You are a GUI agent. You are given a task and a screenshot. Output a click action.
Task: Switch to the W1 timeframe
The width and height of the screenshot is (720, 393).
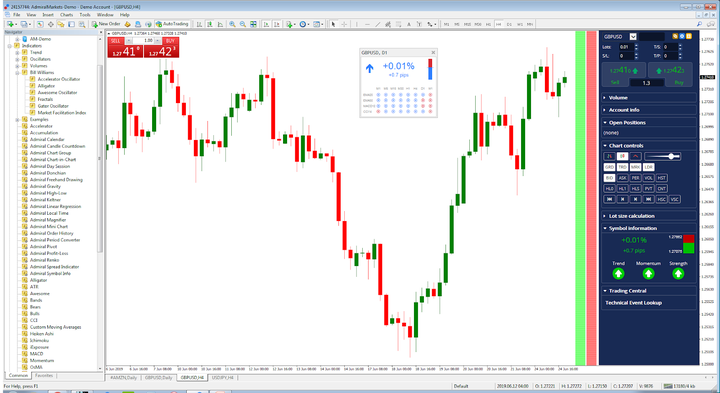[520, 24]
